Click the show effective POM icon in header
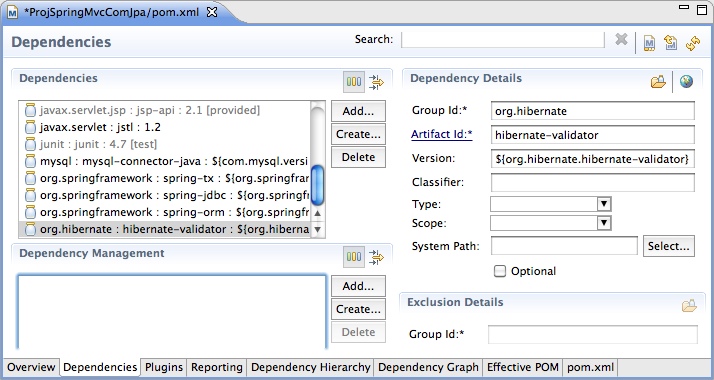This screenshot has height=380, width=714. coord(649,43)
